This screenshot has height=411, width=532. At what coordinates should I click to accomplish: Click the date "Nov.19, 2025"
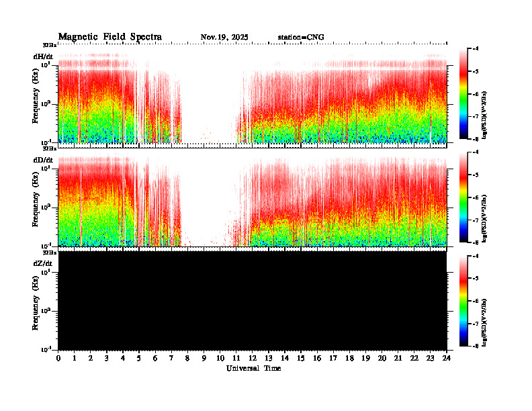click(224, 38)
